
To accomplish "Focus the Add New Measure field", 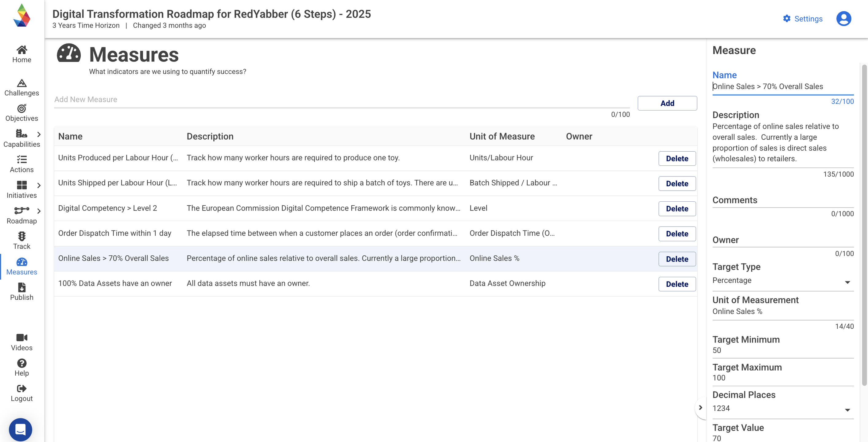I will point(341,100).
